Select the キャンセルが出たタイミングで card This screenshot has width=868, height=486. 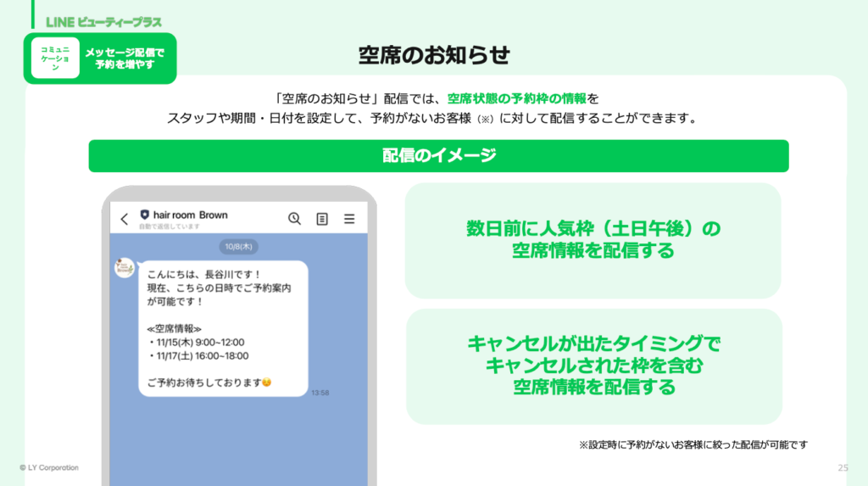[x=593, y=366]
